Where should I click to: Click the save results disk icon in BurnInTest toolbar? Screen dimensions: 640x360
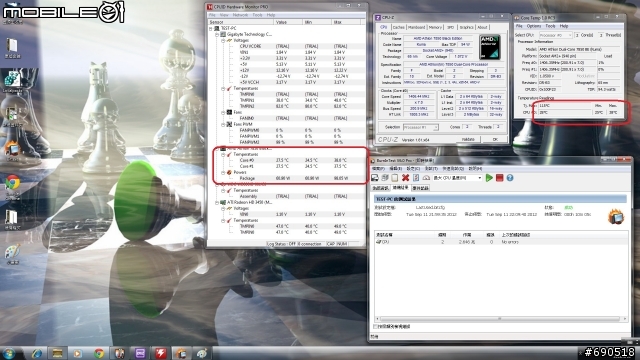(375, 178)
